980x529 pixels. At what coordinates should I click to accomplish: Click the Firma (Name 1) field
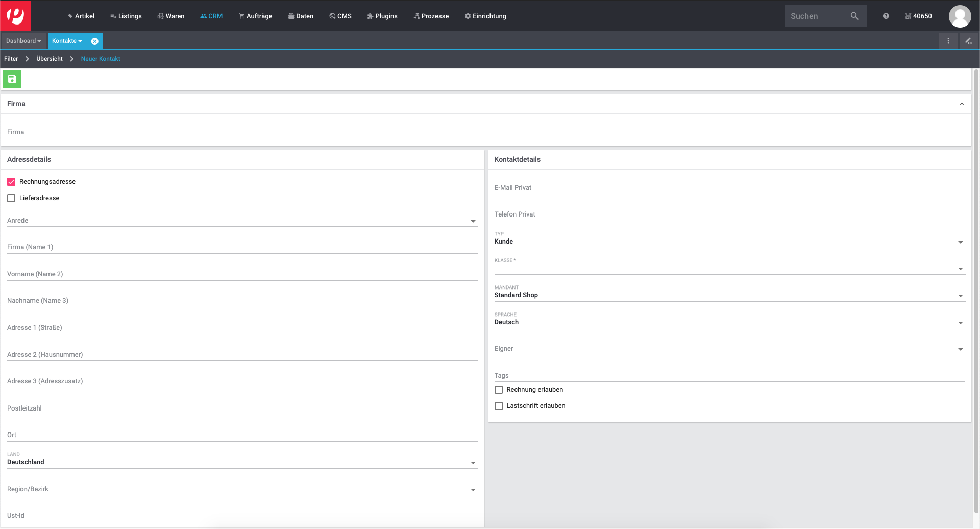click(242, 248)
